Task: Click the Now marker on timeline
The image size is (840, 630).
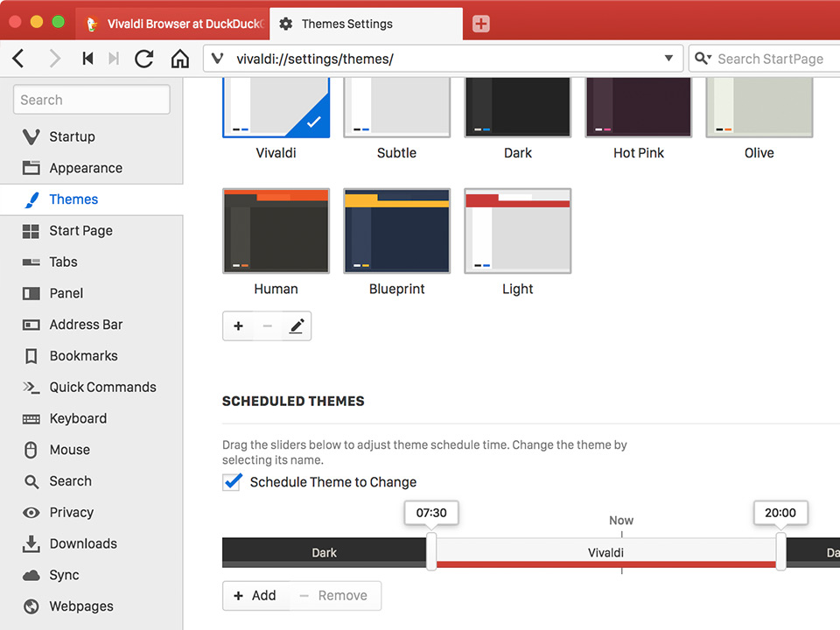Action: tap(621, 520)
